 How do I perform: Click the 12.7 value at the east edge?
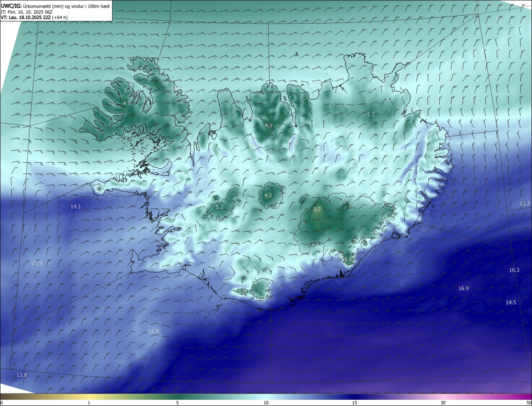(x=525, y=203)
